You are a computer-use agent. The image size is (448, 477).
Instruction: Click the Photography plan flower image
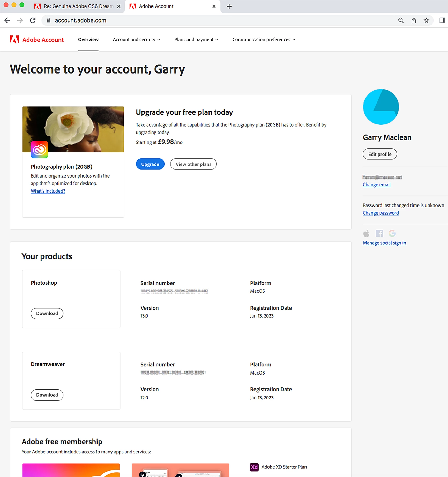(73, 129)
